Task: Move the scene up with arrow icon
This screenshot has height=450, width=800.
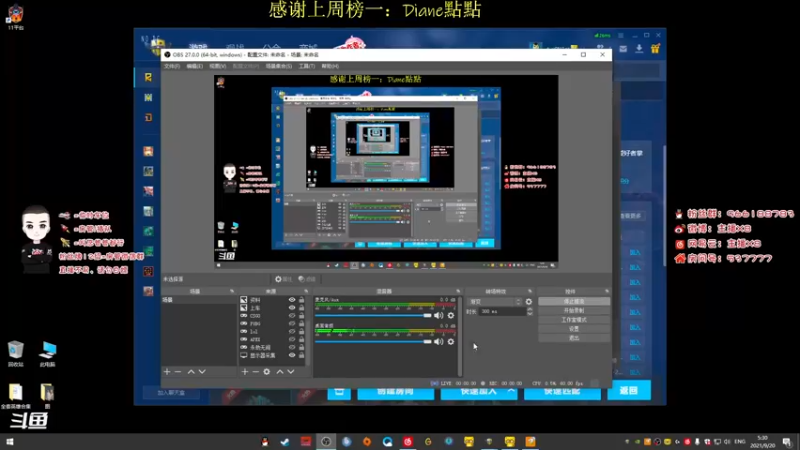Action: [x=191, y=372]
